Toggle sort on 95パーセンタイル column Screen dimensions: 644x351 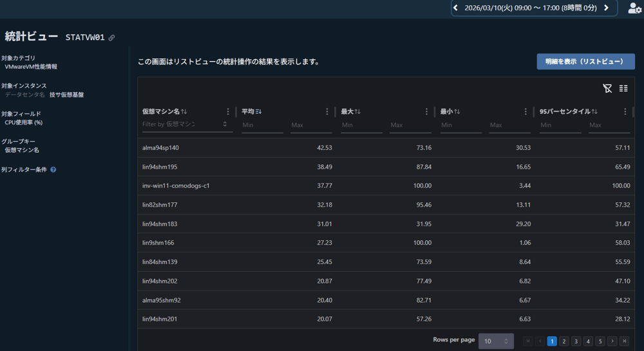[x=594, y=111]
